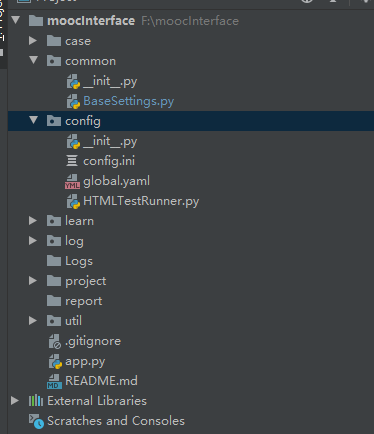This screenshot has height=434, width=374.
Task: Click the .gitignore file icon
Action: pos(55,342)
